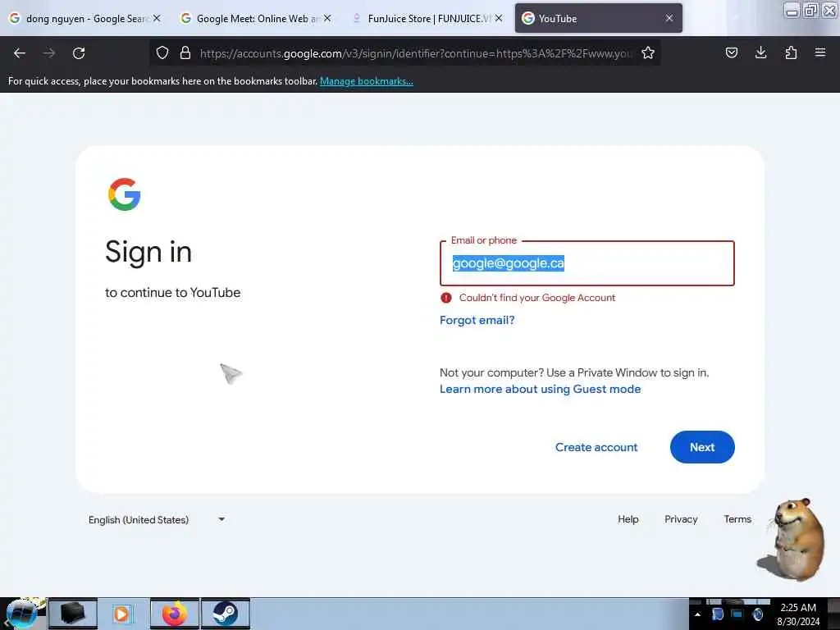Click the Google logo on sign-in card

[x=125, y=194]
